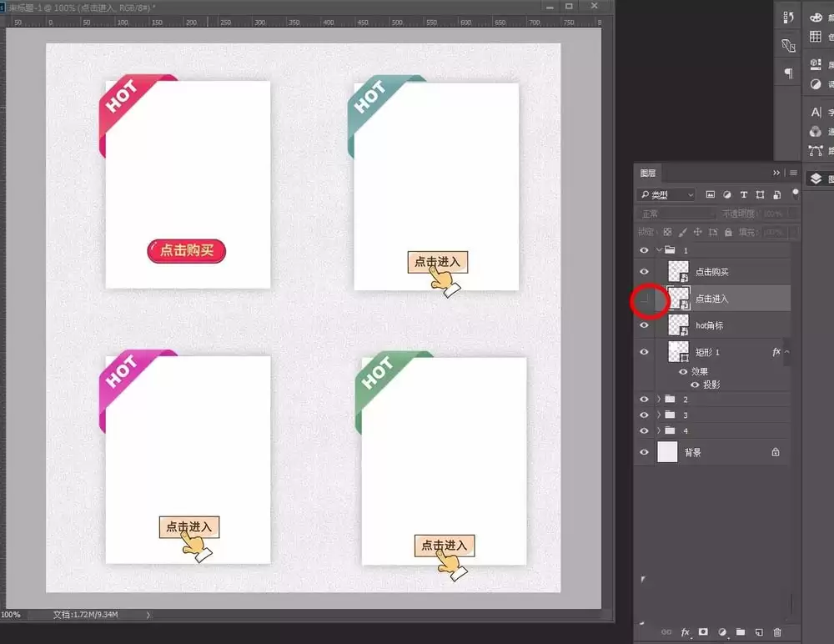Open the Layers panel options menu
The image size is (834, 644).
[794, 173]
